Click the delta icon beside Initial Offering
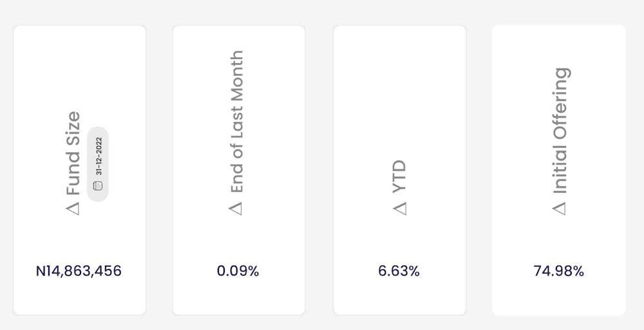 [560, 208]
